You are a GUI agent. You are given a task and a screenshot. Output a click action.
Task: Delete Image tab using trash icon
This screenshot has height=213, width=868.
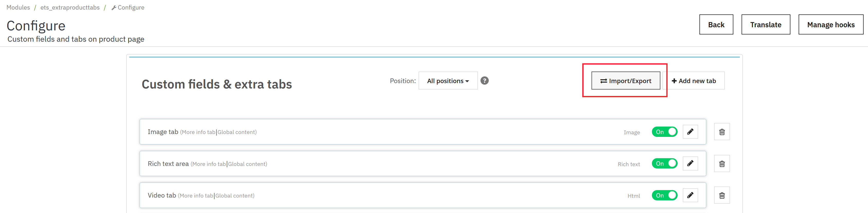pos(722,132)
